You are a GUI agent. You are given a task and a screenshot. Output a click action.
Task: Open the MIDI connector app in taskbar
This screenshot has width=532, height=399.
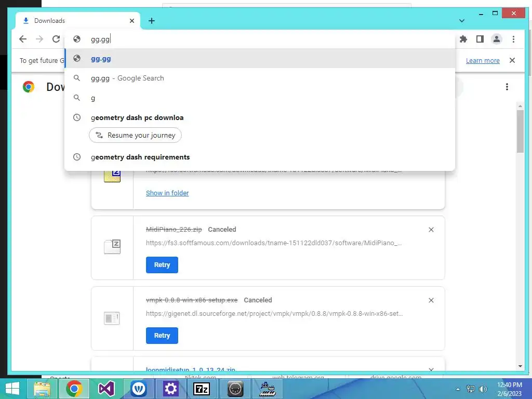[235, 389]
